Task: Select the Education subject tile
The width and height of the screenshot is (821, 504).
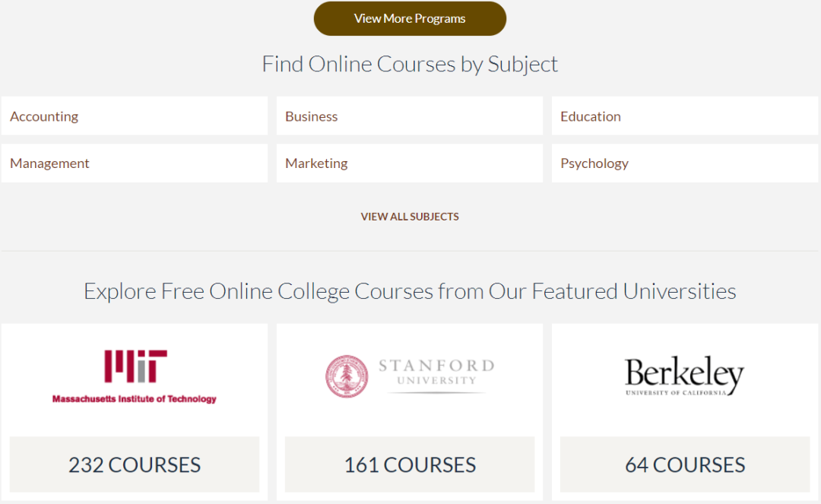Action: tap(685, 116)
